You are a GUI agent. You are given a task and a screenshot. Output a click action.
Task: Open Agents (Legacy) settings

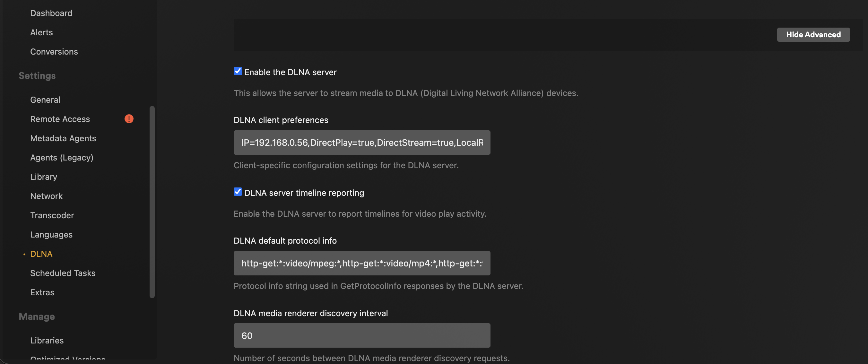pos(62,157)
